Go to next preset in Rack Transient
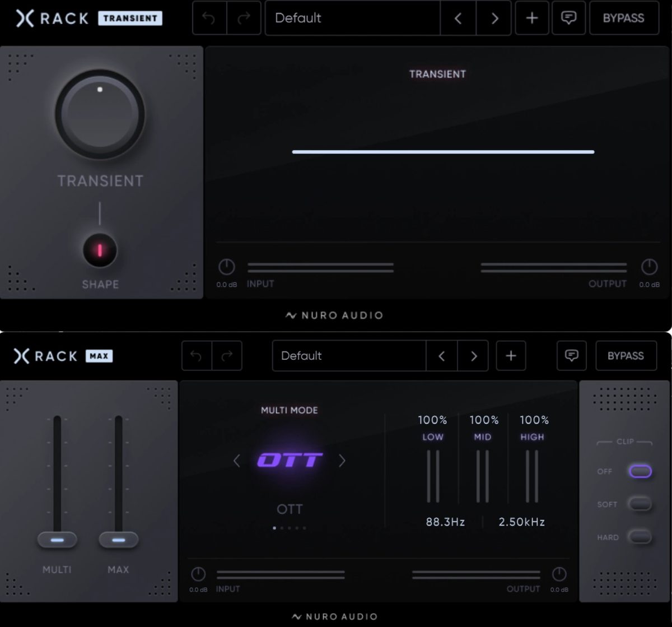This screenshot has width=672, height=627. (494, 18)
